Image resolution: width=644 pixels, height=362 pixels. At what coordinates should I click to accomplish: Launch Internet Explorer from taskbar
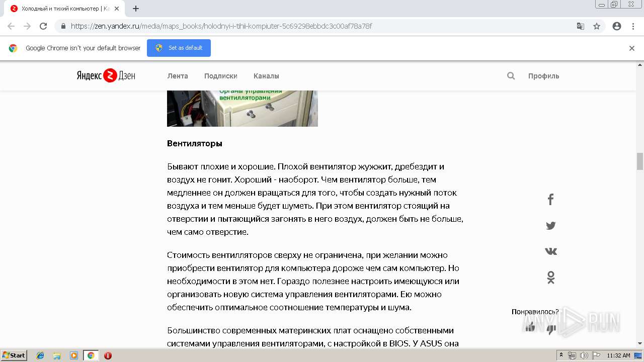pyautogui.click(x=40, y=355)
